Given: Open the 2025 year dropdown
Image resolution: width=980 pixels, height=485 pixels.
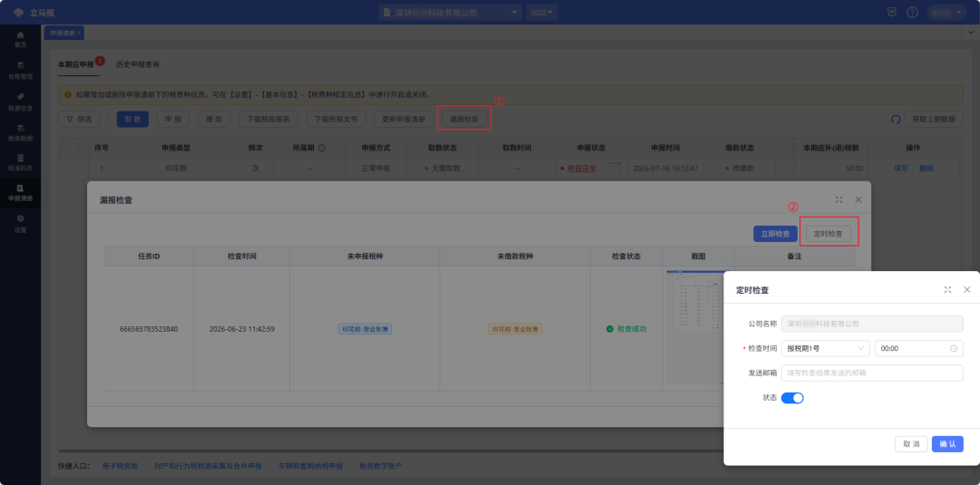Looking at the screenshot, I should [x=543, y=12].
